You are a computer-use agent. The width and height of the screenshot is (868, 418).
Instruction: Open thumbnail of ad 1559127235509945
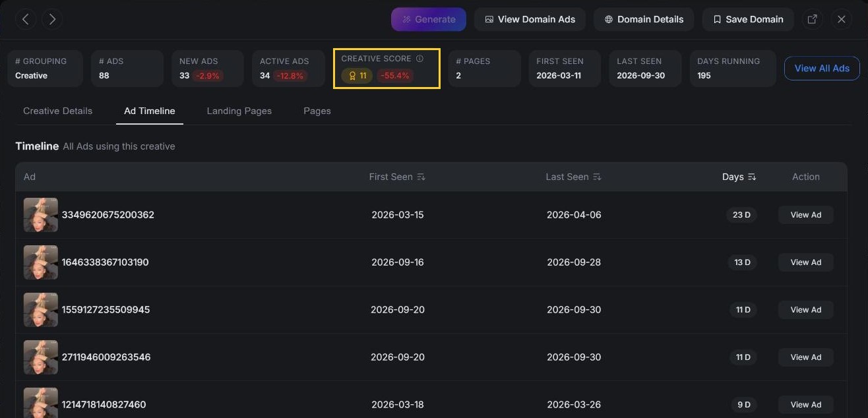coord(41,310)
